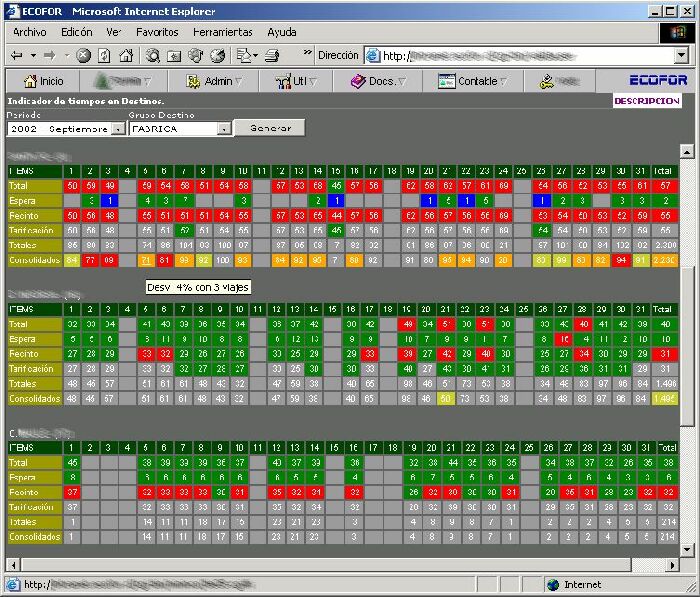Open the Herramientas menu
The width and height of the screenshot is (700, 597).
pyautogui.click(x=222, y=32)
